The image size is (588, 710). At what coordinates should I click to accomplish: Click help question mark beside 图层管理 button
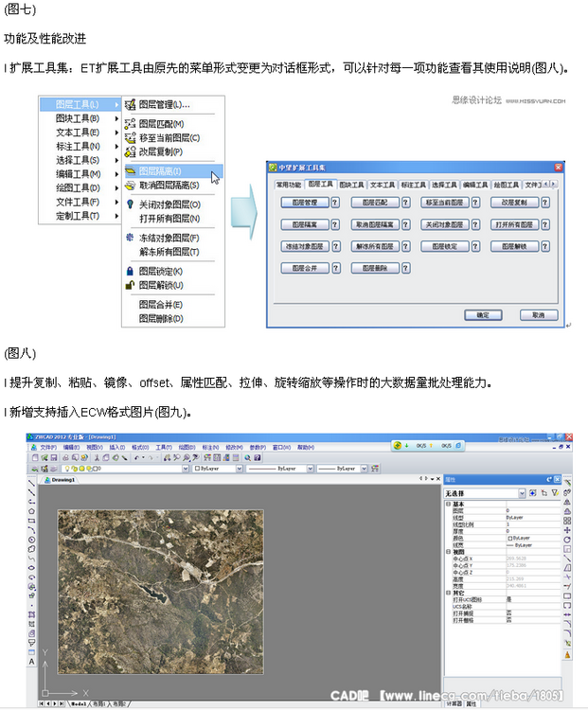coord(335,203)
